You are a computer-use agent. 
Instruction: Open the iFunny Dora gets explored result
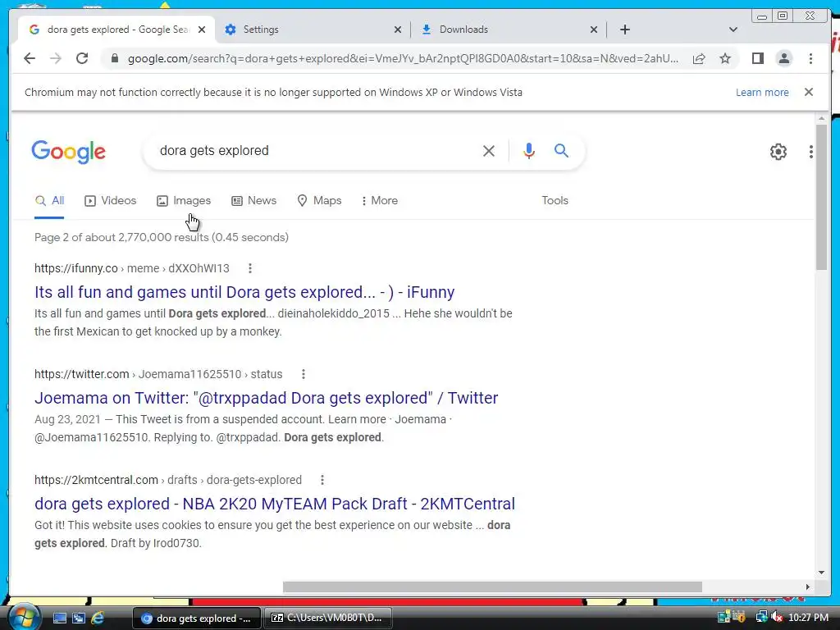pyautogui.click(x=244, y=292)
